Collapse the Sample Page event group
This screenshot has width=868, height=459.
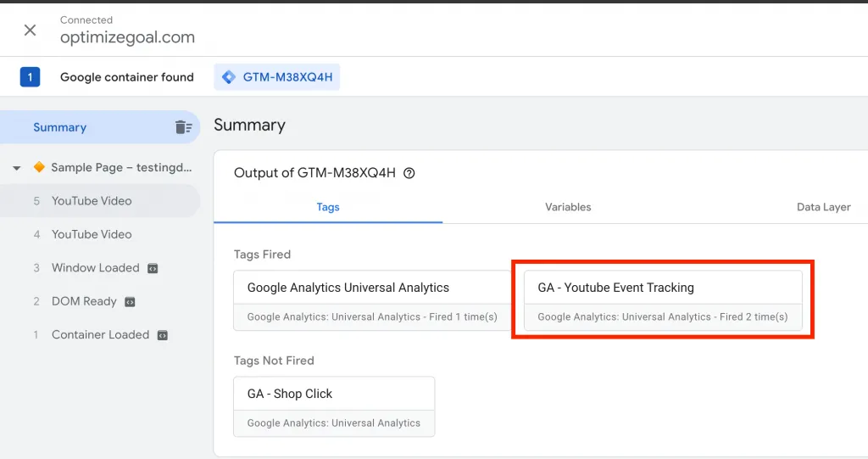17,168
